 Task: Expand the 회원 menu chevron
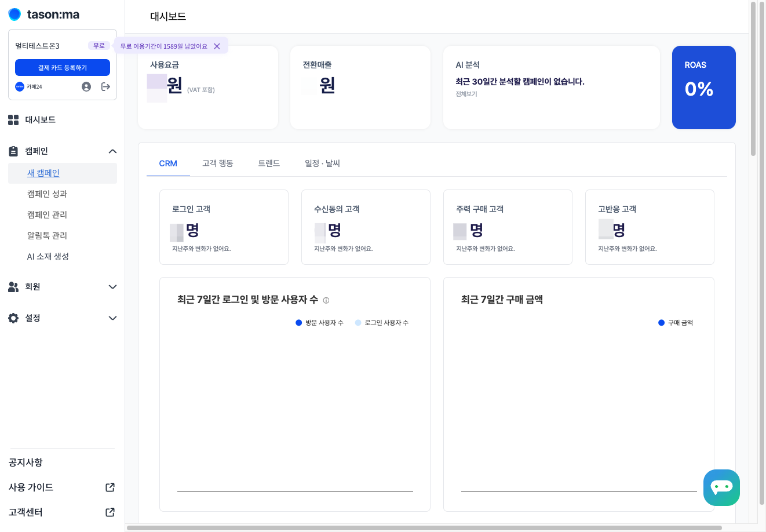pyautogui.click(x=112, y=287)
